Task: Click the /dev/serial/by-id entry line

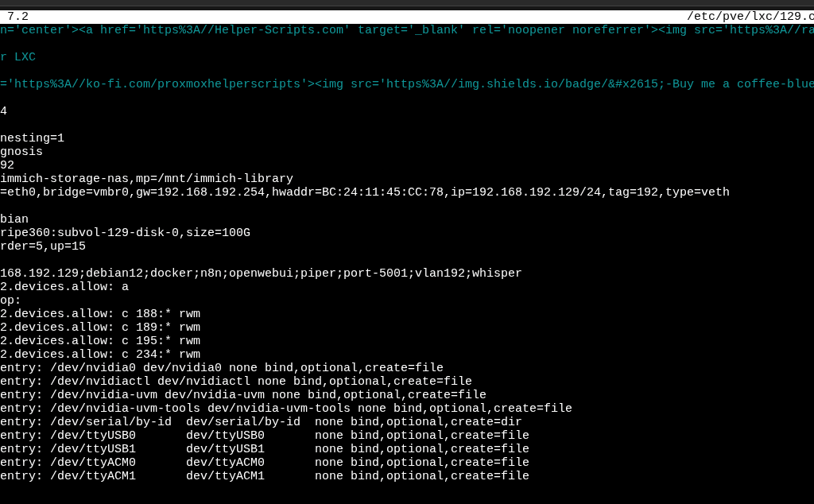Action: (261, 422)
